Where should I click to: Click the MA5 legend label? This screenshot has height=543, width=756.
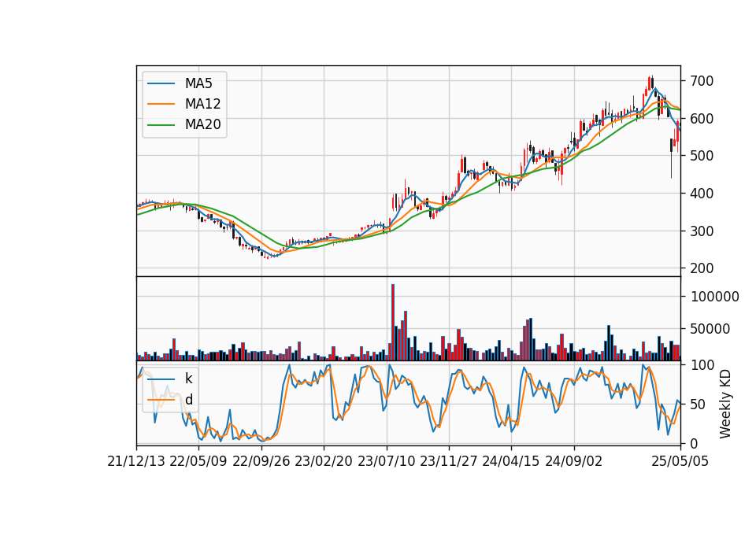coord(198,83)
